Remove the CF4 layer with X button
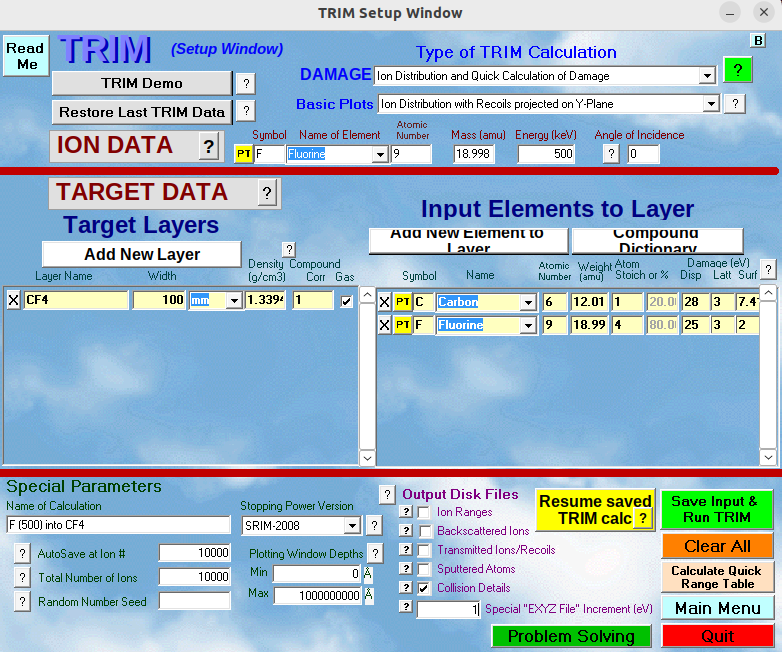782x652 pixels. (x=13, y=300)
